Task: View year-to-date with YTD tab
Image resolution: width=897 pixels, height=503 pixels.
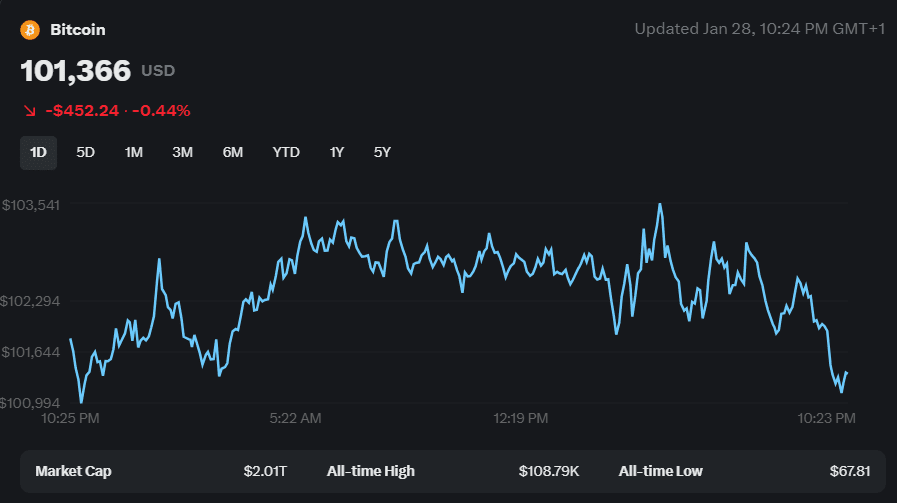Action: (286, 153)
